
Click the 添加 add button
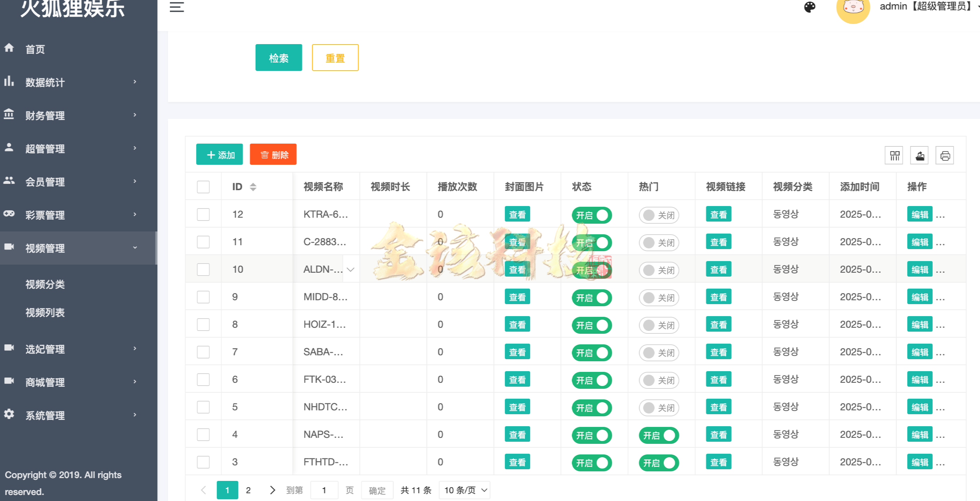pos(220,154)
